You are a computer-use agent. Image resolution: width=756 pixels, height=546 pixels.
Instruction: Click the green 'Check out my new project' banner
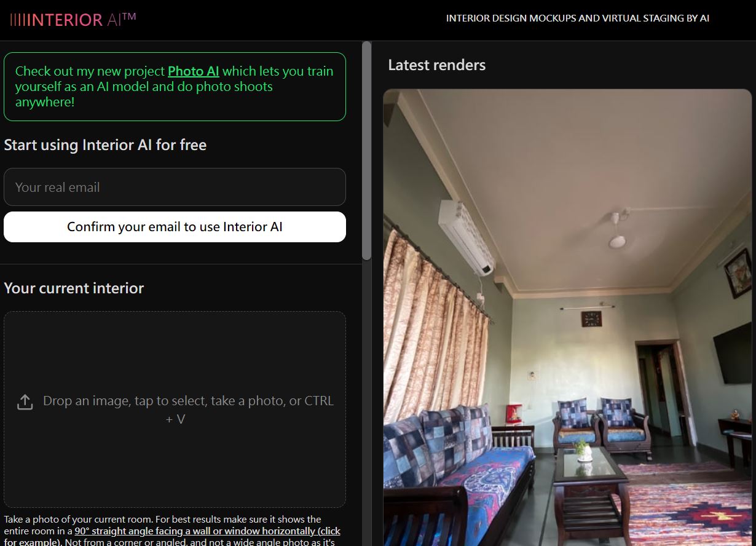coord(175,87)
